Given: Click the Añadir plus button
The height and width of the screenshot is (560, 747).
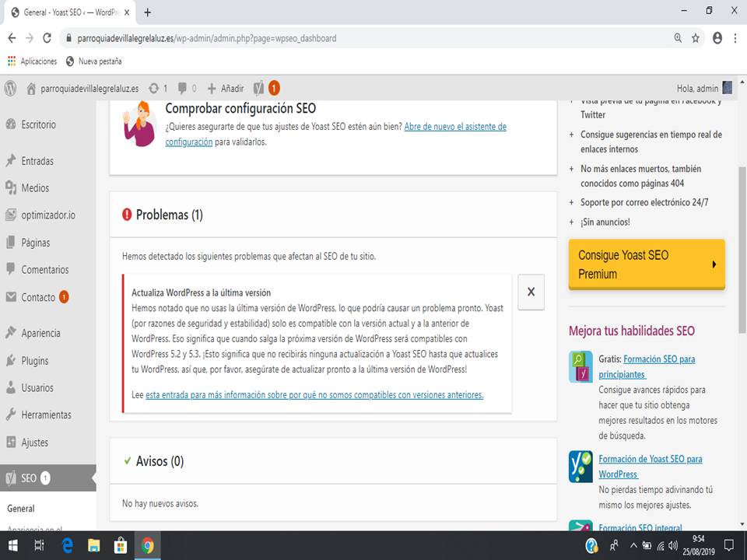Looking at the screenshot, I should tap(226, 88).
